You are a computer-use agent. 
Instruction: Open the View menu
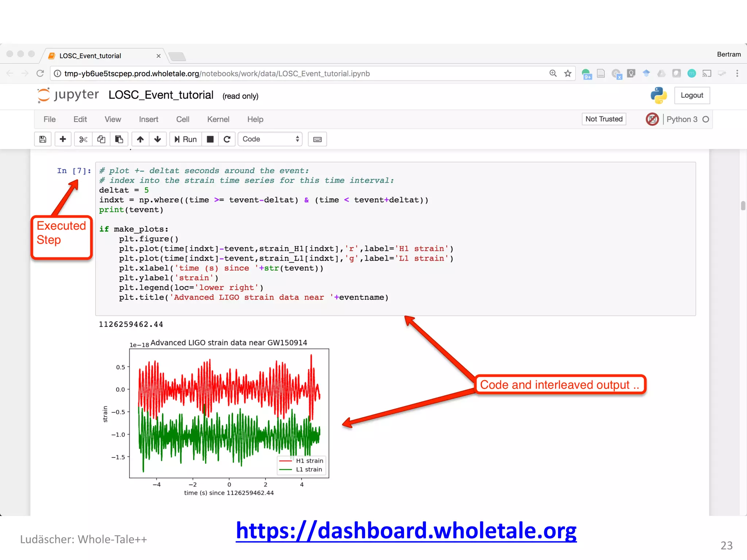pyautogui.click(x=113, y=119)
